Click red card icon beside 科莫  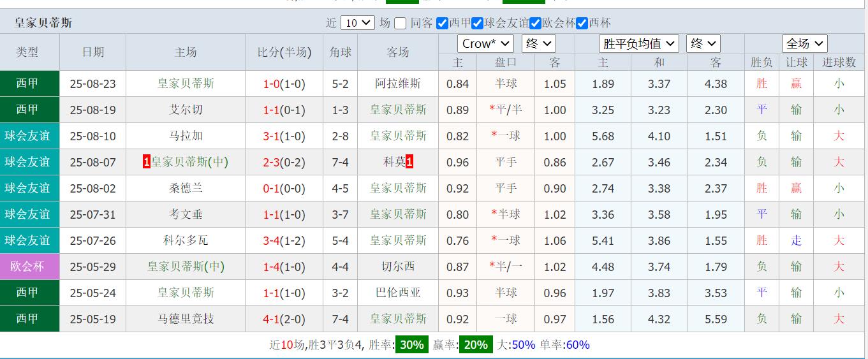click(x=409, y=162)
